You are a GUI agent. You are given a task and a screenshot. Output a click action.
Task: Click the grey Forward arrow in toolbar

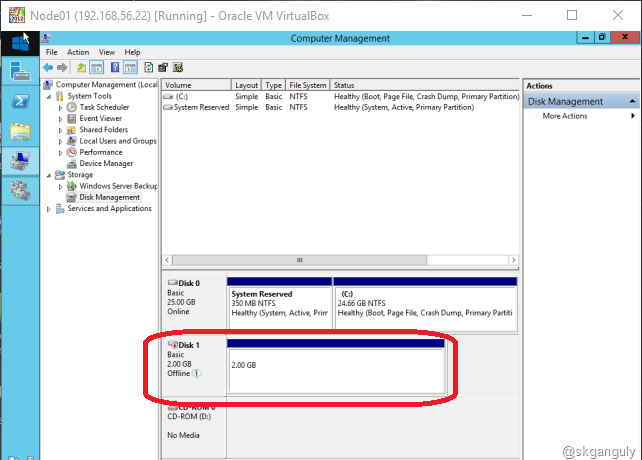(x=62, y=67)
